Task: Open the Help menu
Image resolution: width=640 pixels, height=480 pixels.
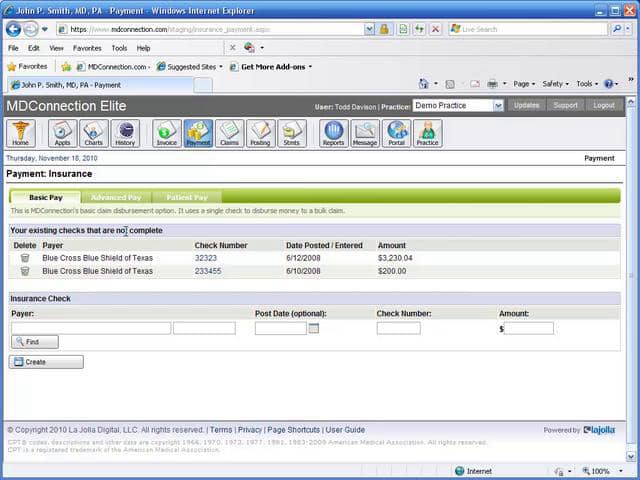Action: click(143, 48)
